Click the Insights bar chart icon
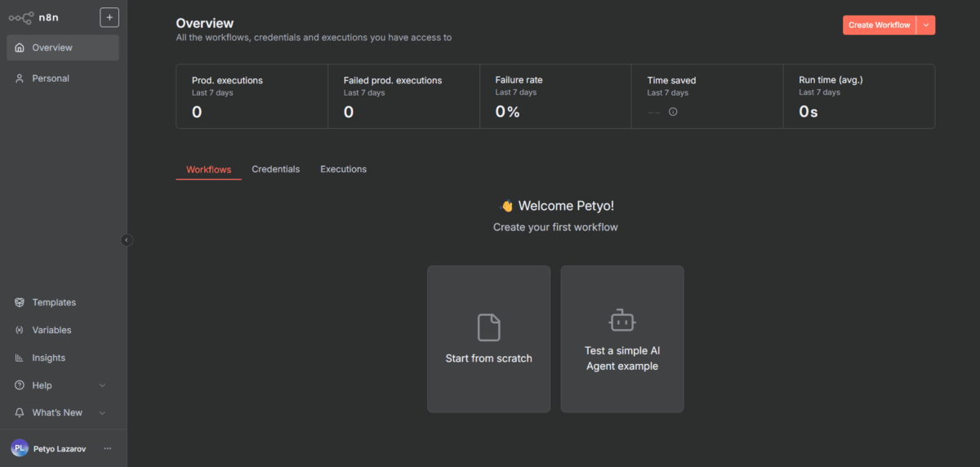 [x=20, y=358]
